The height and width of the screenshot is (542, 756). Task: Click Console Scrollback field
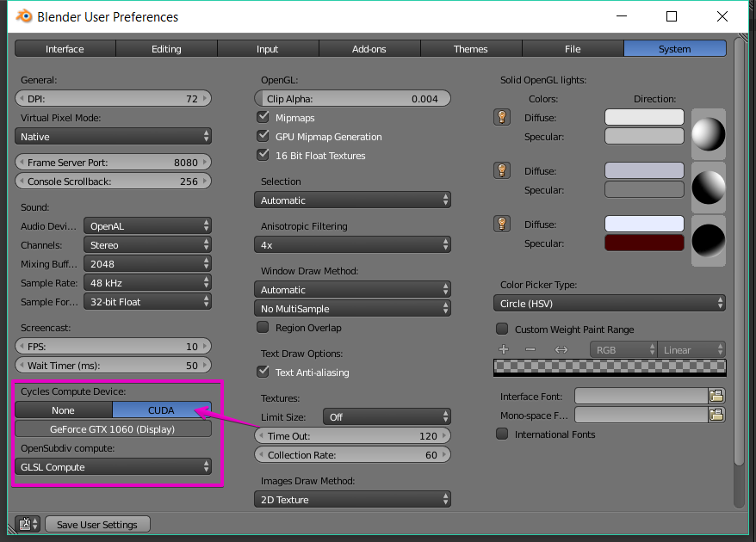pos(114,182)
